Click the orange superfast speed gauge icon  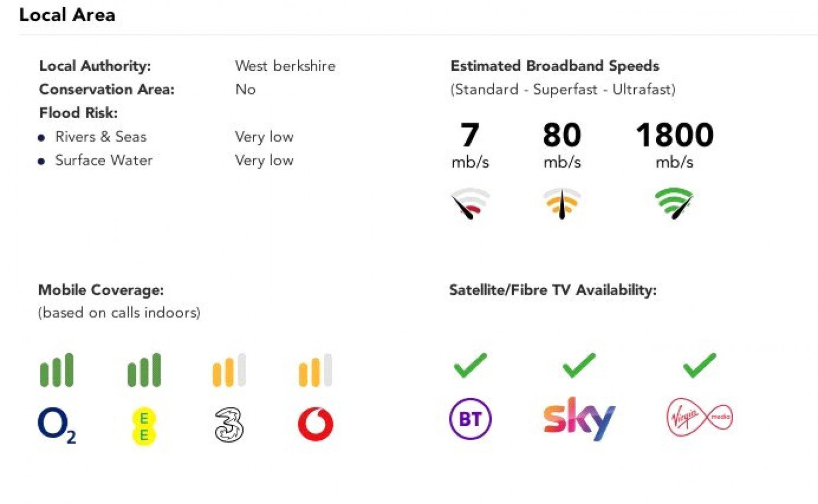pos(562,203)
